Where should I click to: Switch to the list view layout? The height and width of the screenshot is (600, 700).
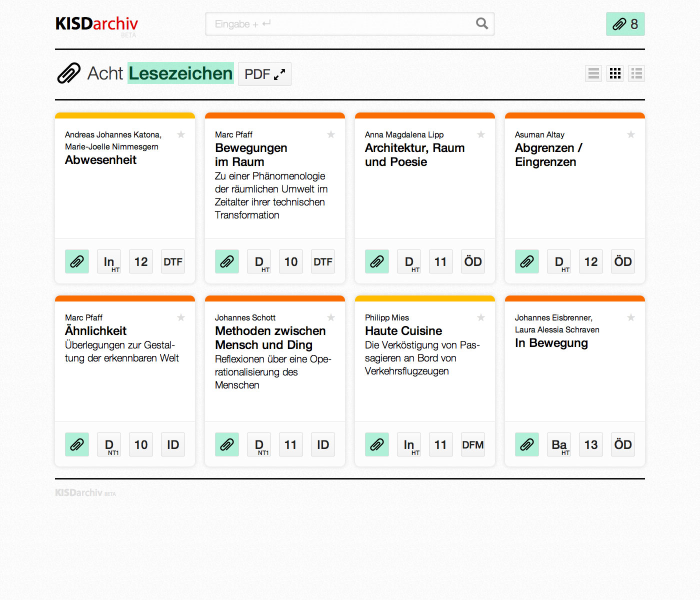[x=593, y=73]
